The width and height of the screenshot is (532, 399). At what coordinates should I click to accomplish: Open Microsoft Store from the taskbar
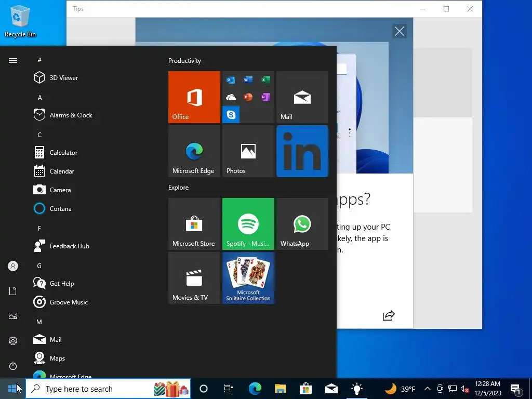pos(305,389)
